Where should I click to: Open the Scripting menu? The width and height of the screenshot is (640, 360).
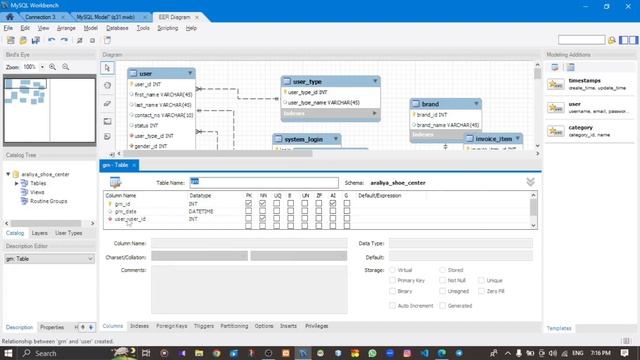(x=168, y=28)
